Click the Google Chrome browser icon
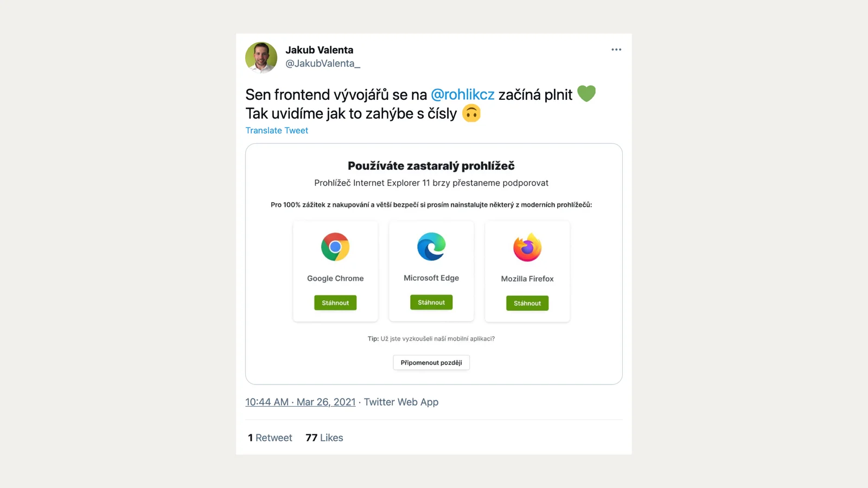The image size is (868, 488). [335, 247]
